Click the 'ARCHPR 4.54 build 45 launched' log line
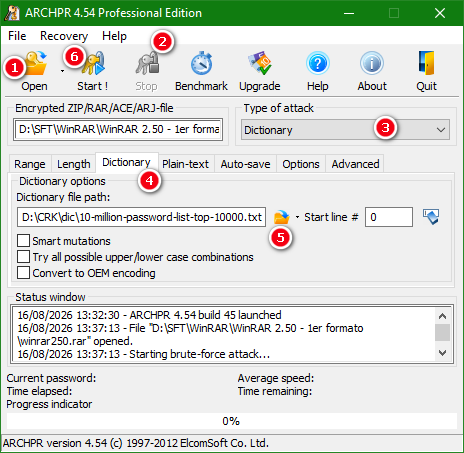The image size is (464, 453). [x=149, y=315]
